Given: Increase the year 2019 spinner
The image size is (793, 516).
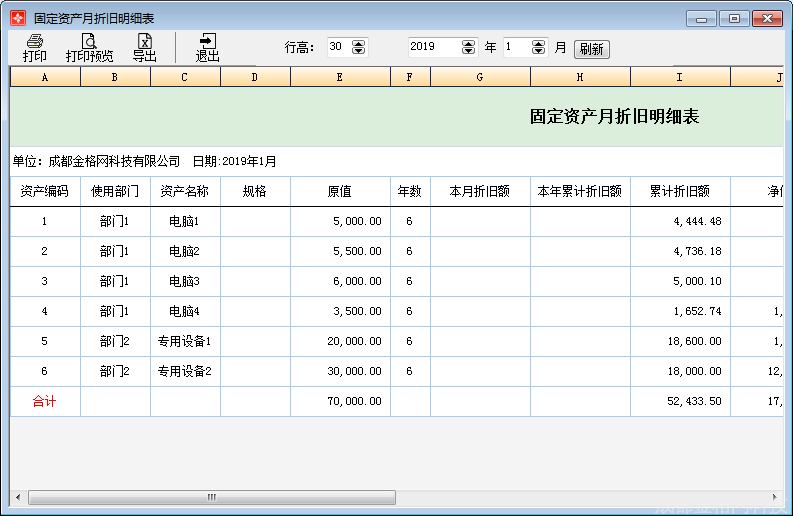Looking at the screenshot, I should coord(469,43).
